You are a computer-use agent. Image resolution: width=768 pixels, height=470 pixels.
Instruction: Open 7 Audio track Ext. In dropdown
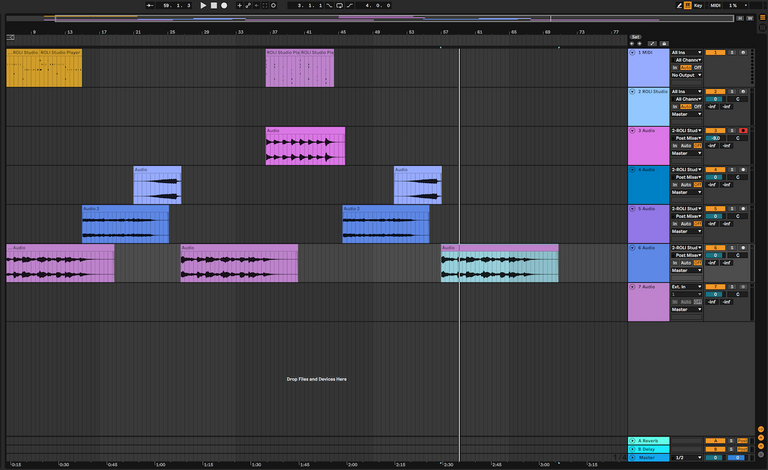pyautogui.click(x=687, y=287)
